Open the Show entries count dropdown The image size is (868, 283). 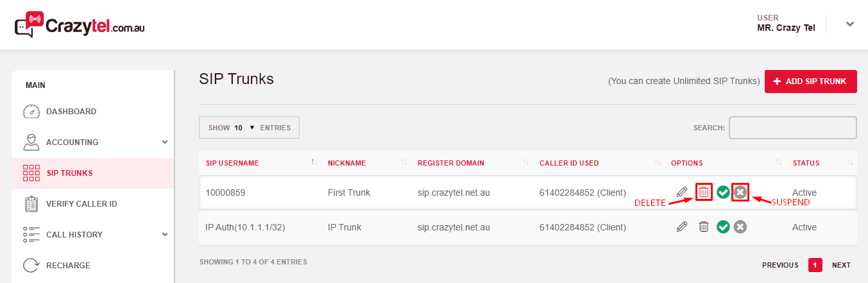click(x=244, y=128)
